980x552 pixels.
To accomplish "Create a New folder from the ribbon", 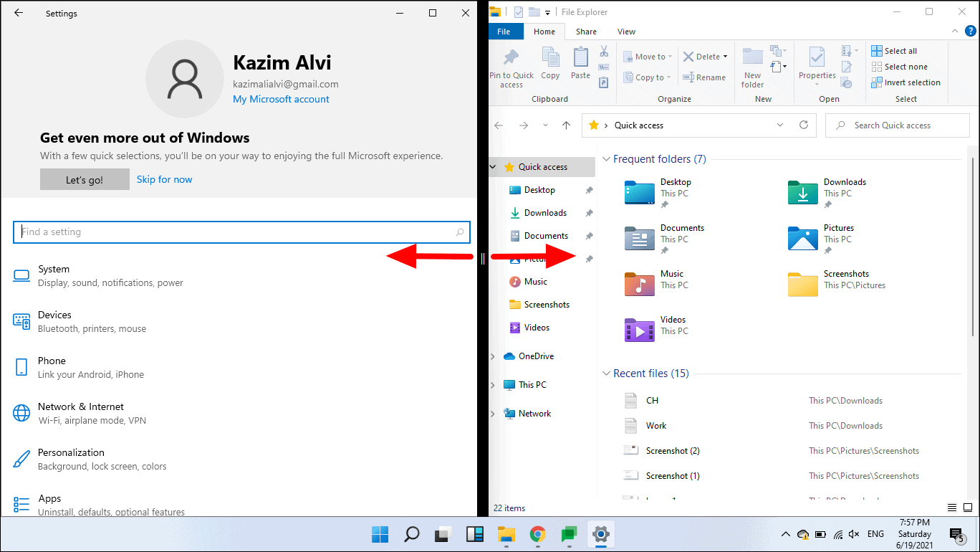I will pyautogui.click(x=752, y=69).
